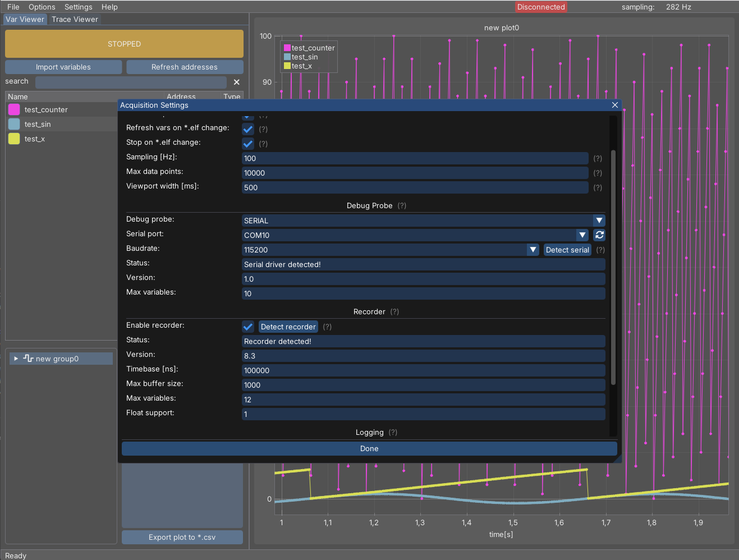739x560 pixels.
Task: Switch to the Trace Viewer tab
Action: [x=75, y=19]
